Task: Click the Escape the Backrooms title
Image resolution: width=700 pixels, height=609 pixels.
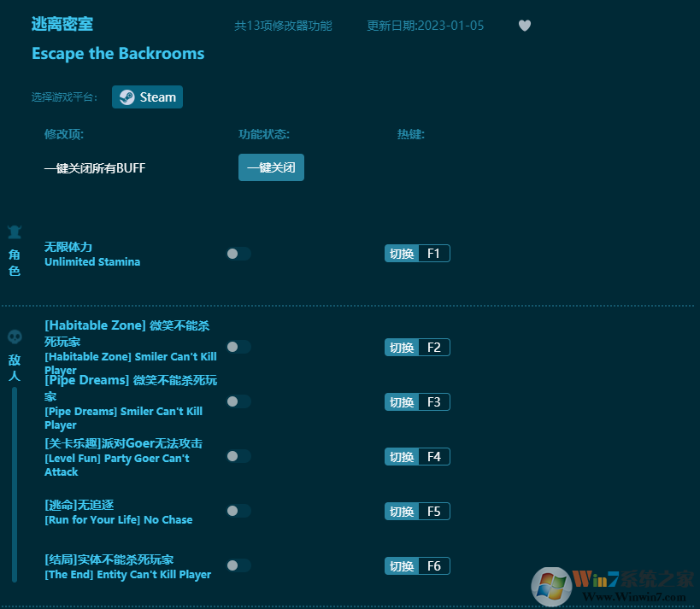Action: 118,53
